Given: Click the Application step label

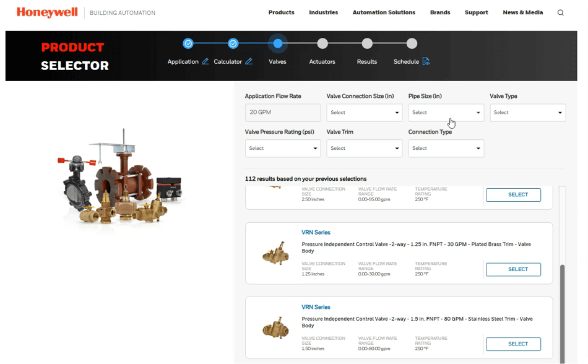Looking at the screenshot, I should [x=183, y=61].
